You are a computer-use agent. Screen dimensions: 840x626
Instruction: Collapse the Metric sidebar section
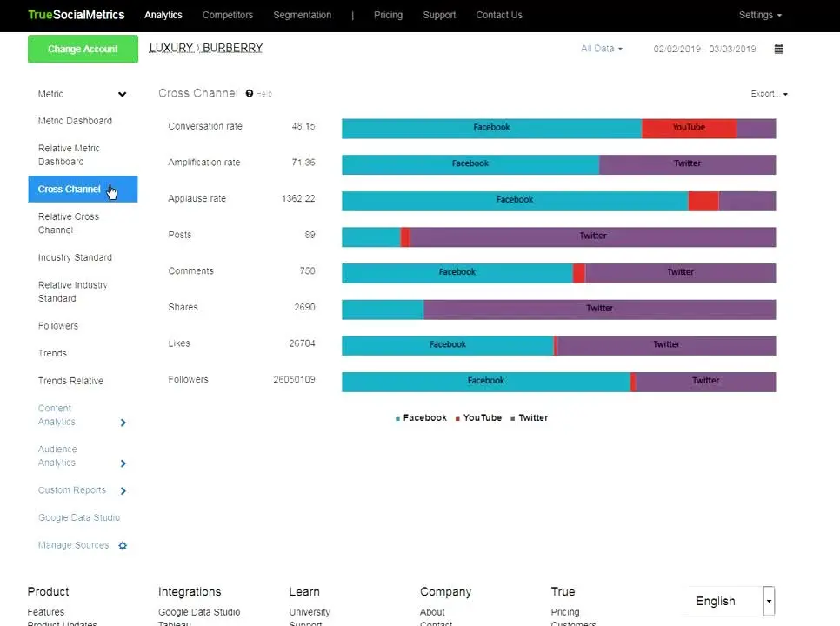coord(122,94)
